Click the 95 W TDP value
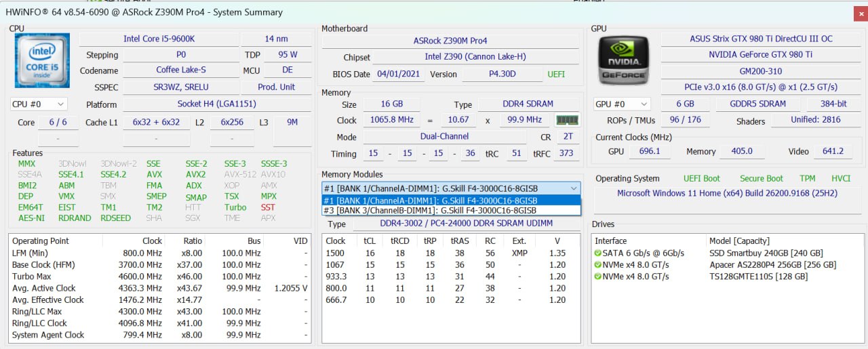 click(288, 55)
